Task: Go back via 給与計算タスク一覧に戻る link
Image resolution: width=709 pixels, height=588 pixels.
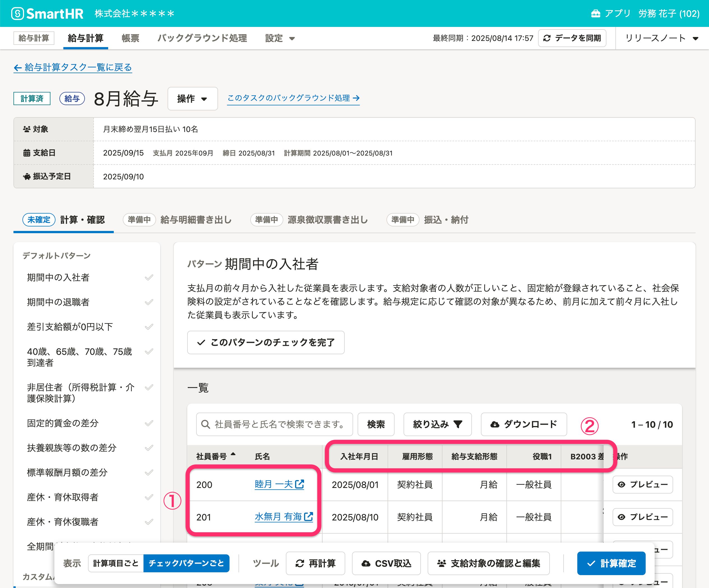Action: [73, 67]
